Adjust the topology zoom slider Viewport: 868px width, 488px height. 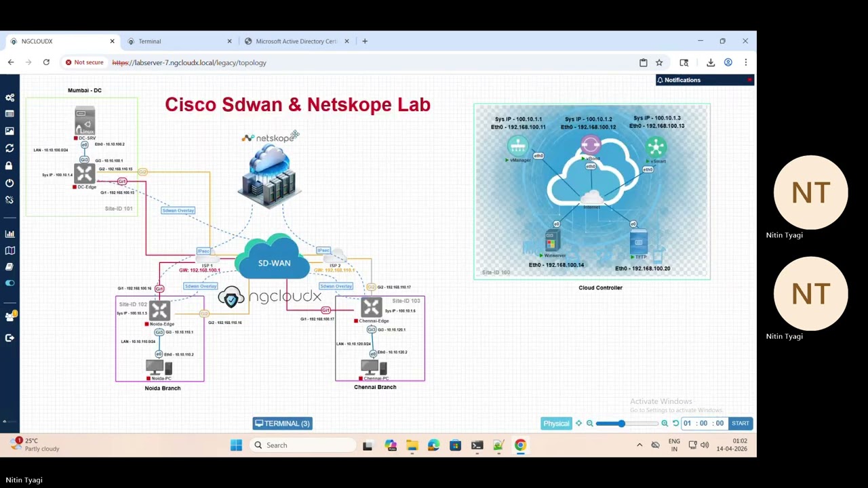pyautogui.click(x=627, y=424)
